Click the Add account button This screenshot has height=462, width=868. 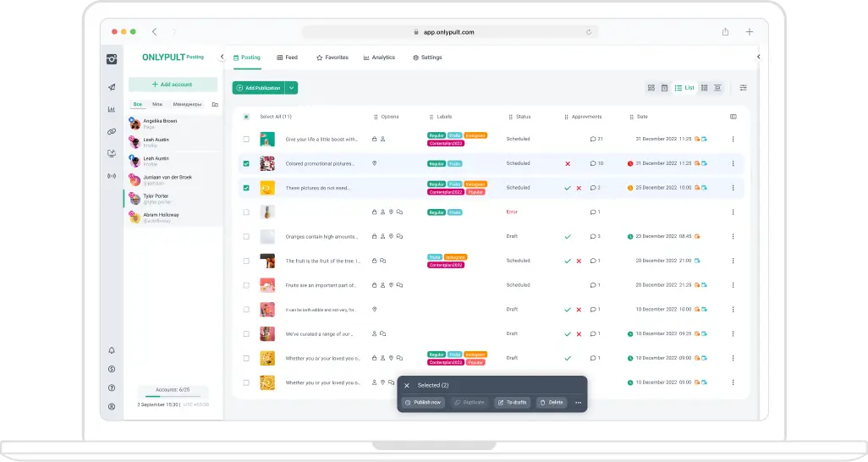click(173, 85)
